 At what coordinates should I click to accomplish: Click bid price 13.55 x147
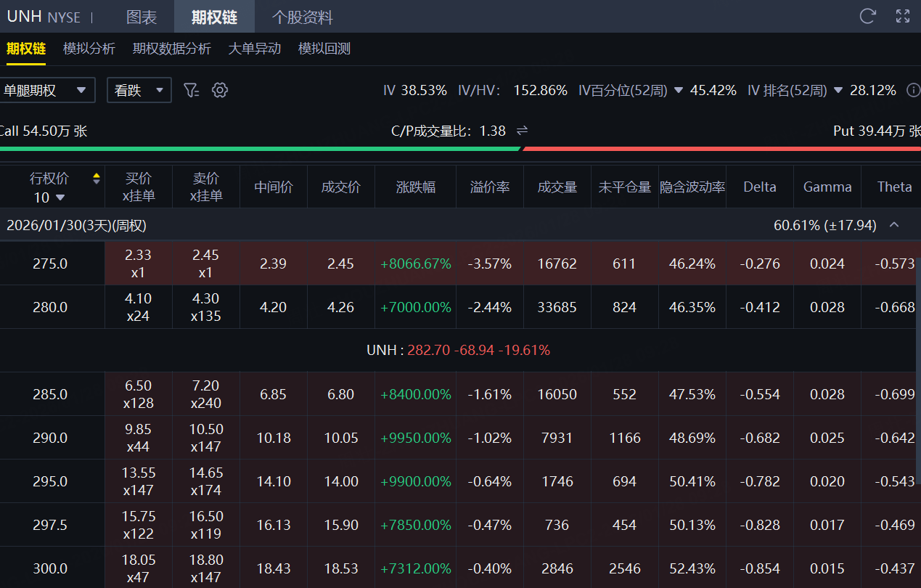pos(139,481)
